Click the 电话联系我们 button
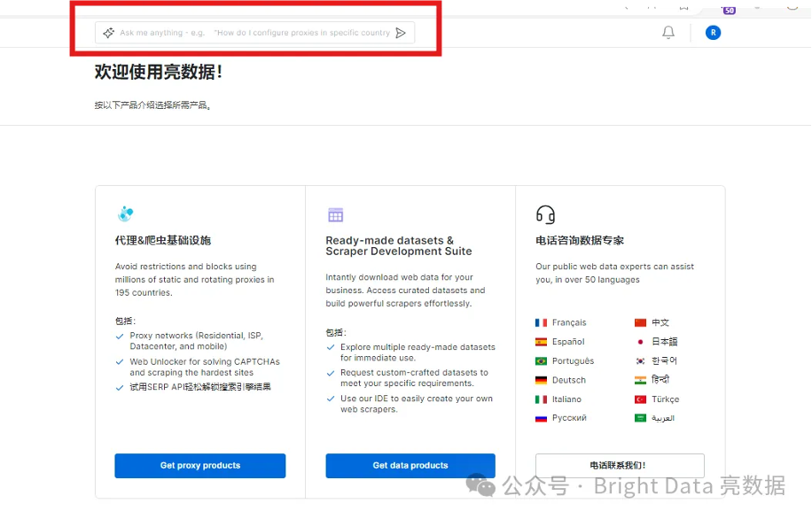 620,466
